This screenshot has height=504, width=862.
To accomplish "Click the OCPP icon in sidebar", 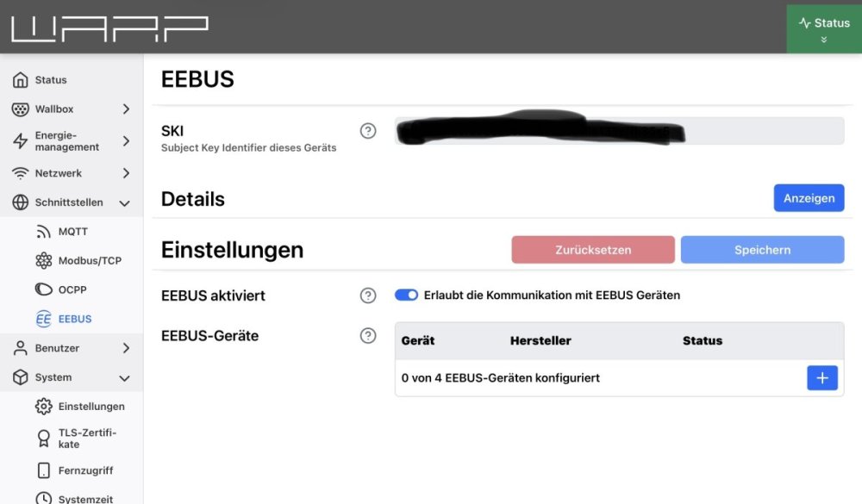I will [43, 289].
